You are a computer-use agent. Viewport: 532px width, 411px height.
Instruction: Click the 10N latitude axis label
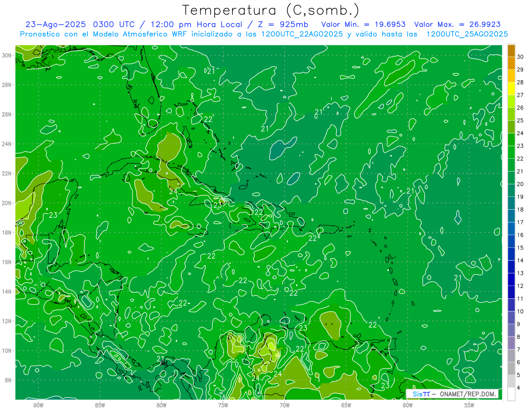point(6,350)
